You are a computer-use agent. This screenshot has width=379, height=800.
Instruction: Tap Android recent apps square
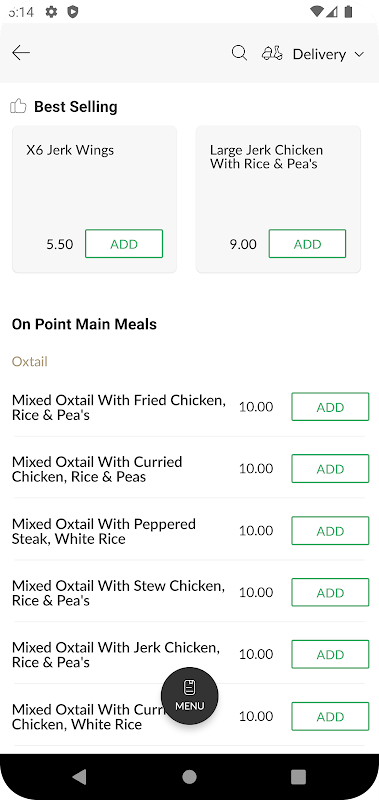tap(298, 777)
